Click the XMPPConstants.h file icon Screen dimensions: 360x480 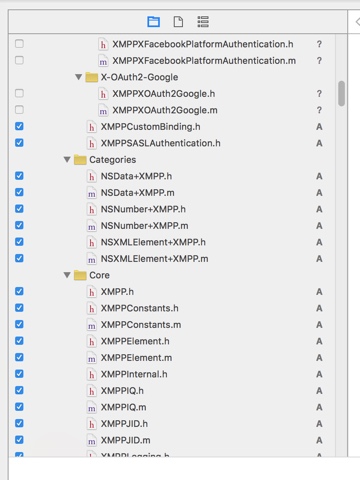tap(91, 308)
